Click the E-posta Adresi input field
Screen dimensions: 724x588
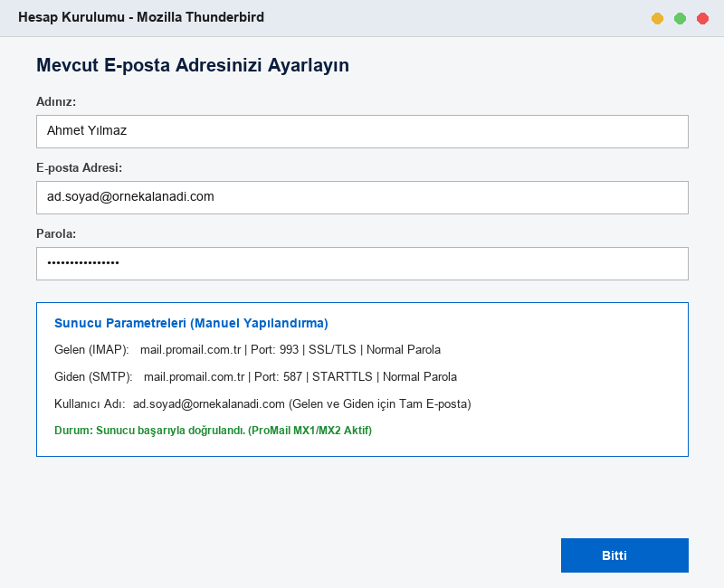(x=362, y=197)
